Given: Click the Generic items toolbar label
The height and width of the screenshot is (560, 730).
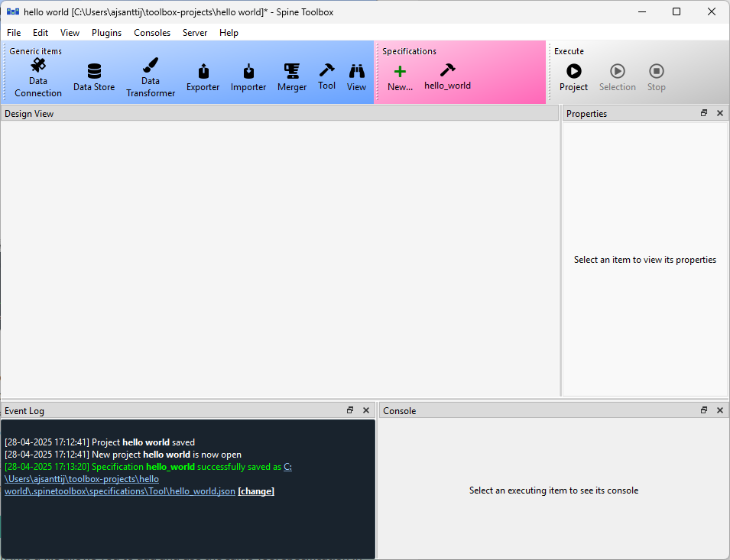Looking at the screenshot, I should coord(35,51).
